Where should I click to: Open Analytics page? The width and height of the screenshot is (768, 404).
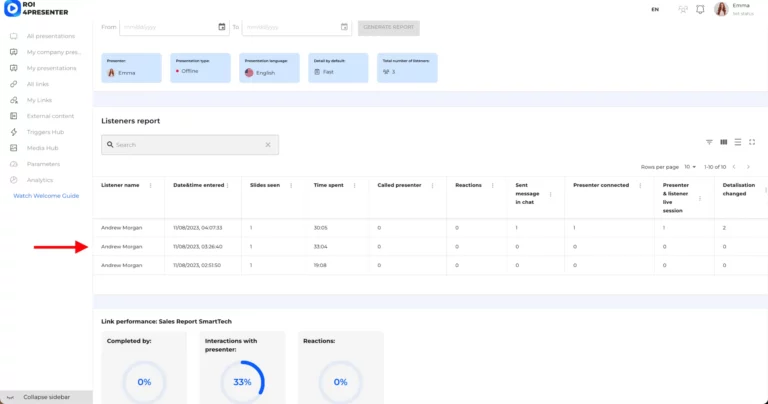pos(40,180)
